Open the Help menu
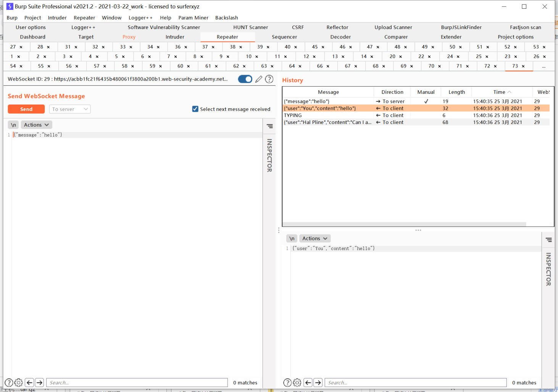The image size is (558, 392). (x=166, y=18)
